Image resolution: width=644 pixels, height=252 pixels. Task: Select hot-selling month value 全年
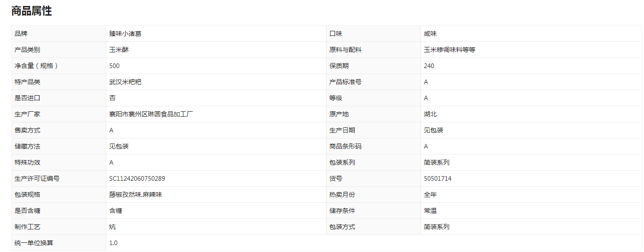[x=430, y=195]
